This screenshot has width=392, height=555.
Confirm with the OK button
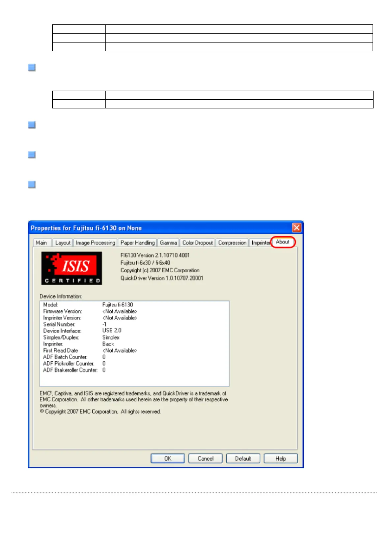pyautogui.click(x=168, y=458)
